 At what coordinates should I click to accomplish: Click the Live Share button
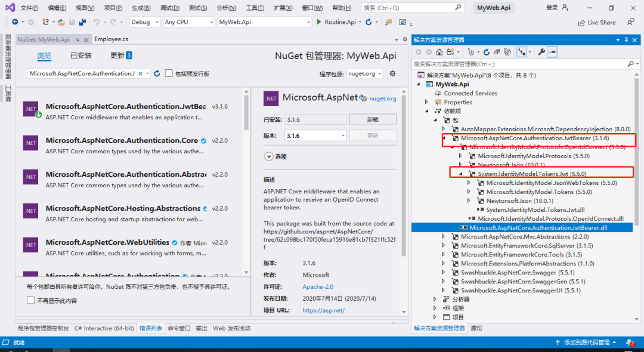[597, 22]
